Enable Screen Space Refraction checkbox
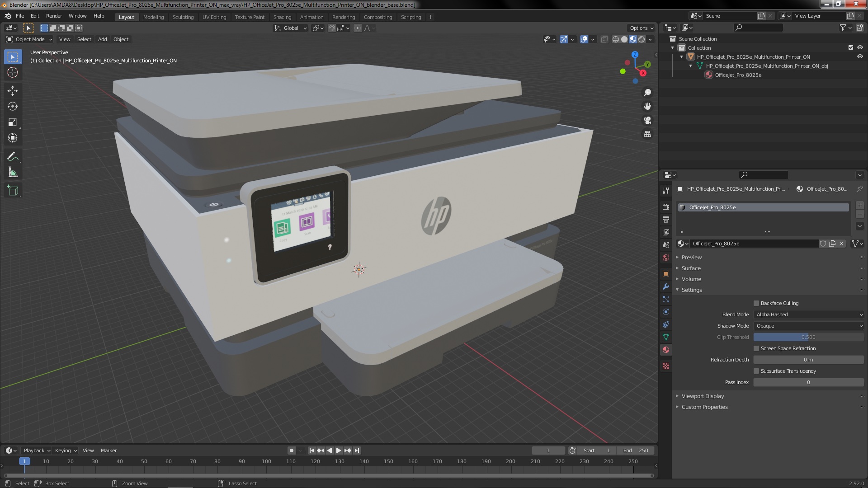 pyautogui.click(x=756, y=348)
